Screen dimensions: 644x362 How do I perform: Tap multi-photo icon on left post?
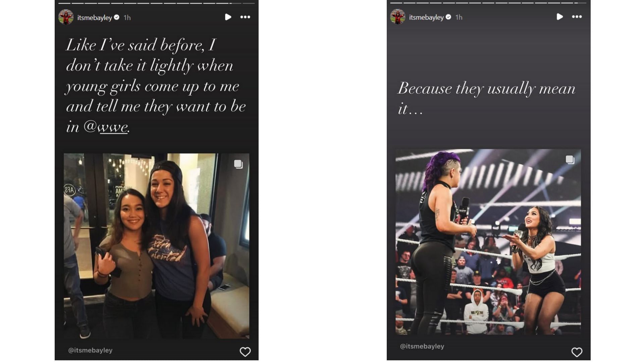[x=238, y=164]
